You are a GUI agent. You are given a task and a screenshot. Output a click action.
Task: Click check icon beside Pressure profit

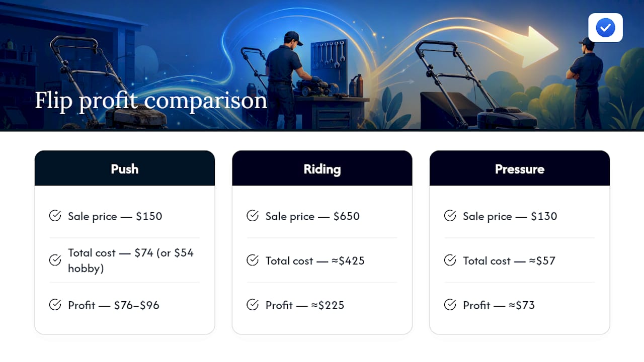(450, 305)
